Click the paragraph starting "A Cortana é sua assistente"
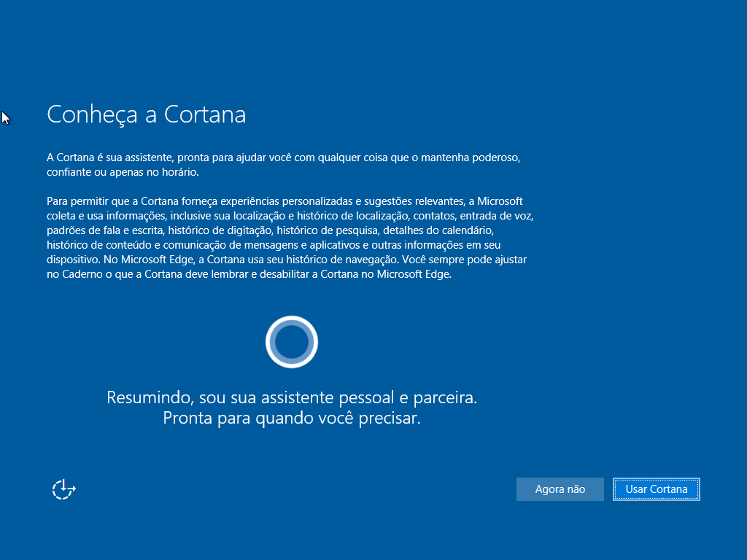 pos(284,164)
